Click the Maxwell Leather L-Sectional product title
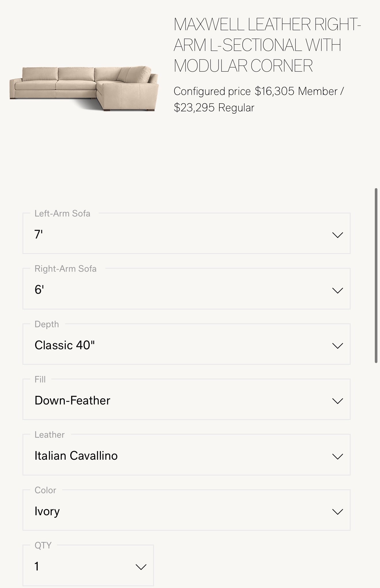 267,45
